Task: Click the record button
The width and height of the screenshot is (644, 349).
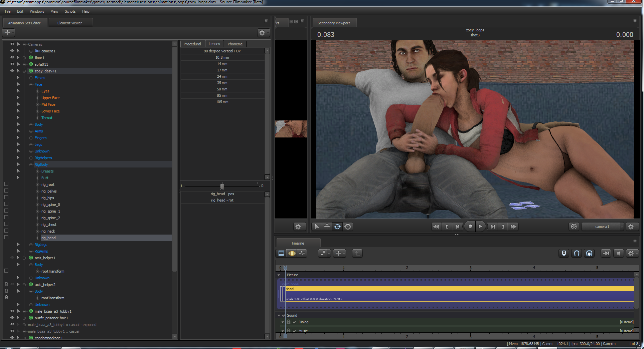Action: click(x=470, y=226)
